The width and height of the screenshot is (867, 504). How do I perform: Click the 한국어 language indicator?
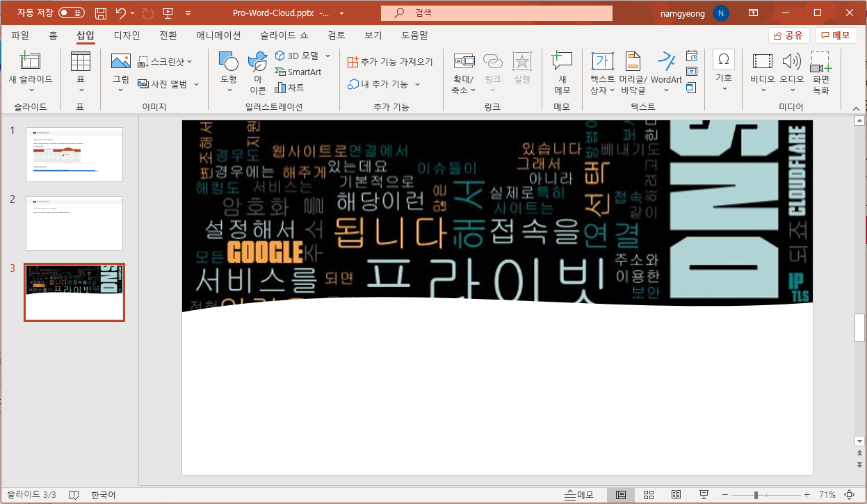coord(103,495)
